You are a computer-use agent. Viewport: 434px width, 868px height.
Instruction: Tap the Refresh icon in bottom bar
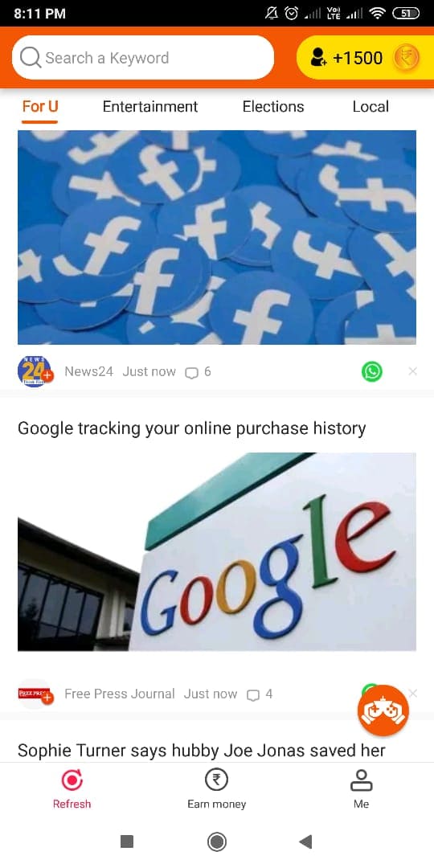72,780
